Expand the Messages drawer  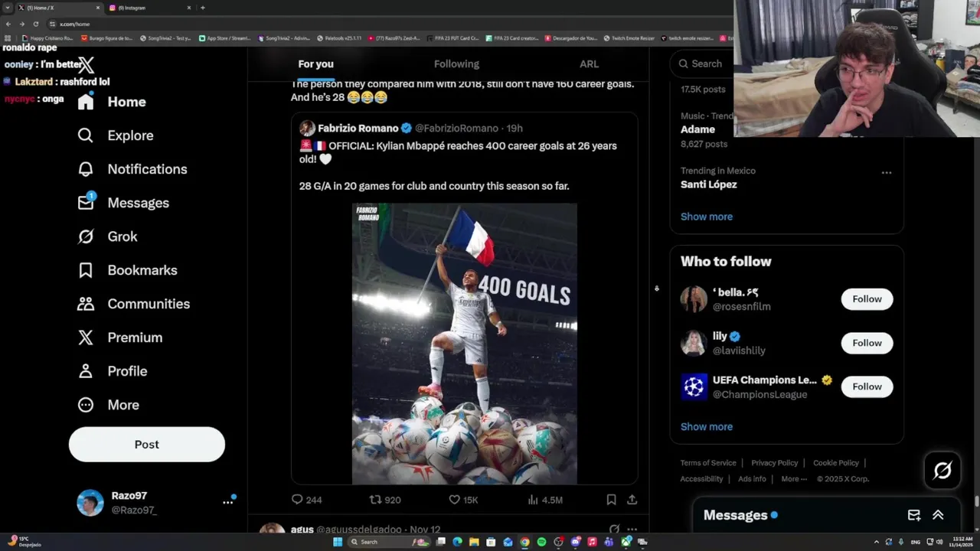click(938, 515)
